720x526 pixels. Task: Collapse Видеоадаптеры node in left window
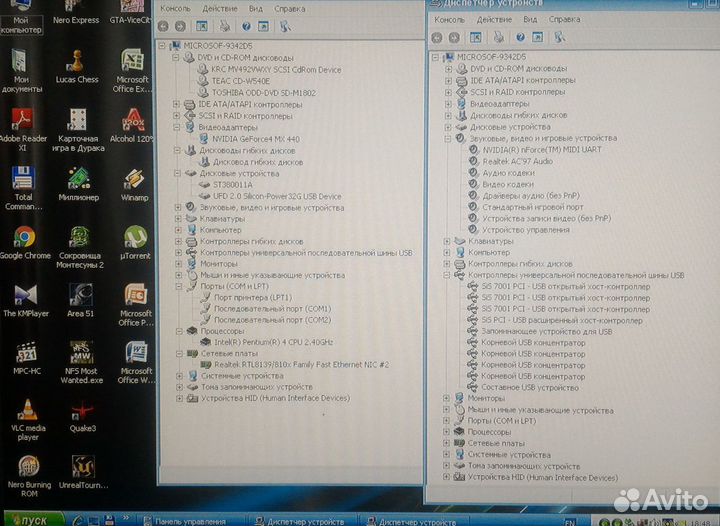click(x=177, y=127)
